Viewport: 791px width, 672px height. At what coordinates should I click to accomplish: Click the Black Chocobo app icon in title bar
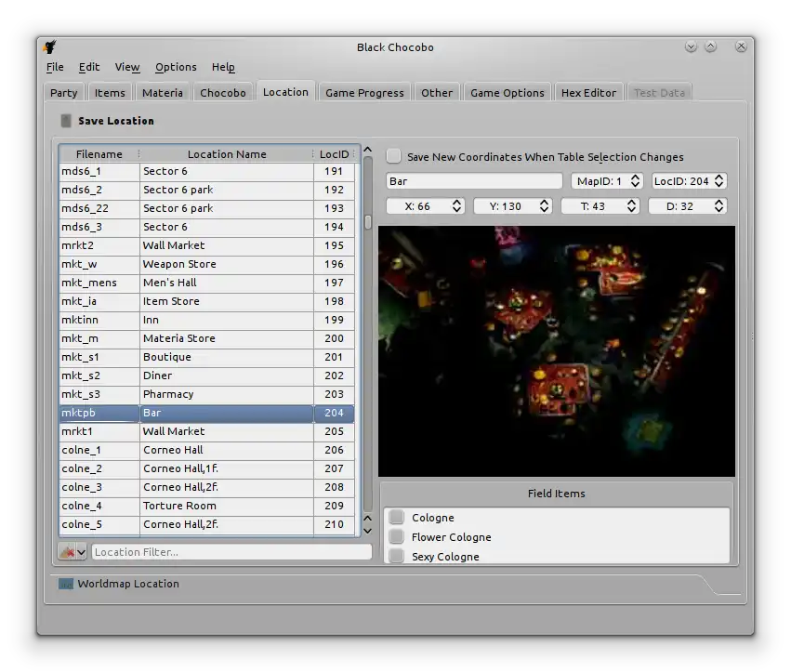50,47
